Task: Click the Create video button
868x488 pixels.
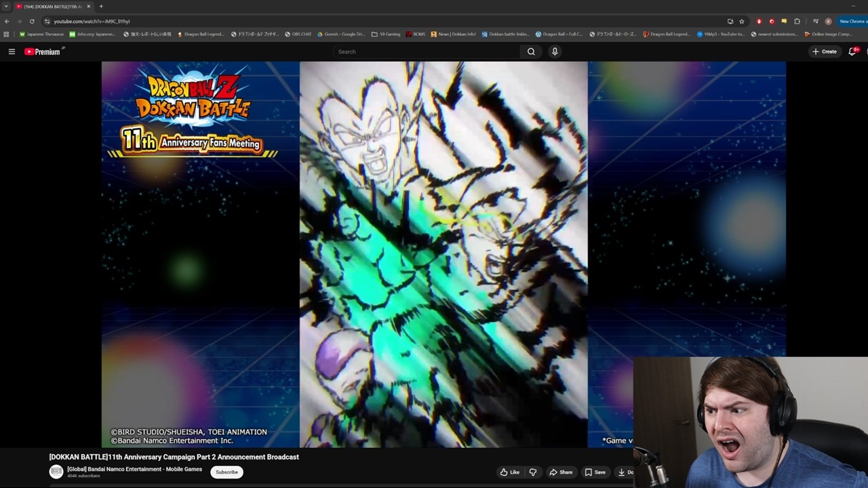Action: pyautogui.click(x=825, y=52)
